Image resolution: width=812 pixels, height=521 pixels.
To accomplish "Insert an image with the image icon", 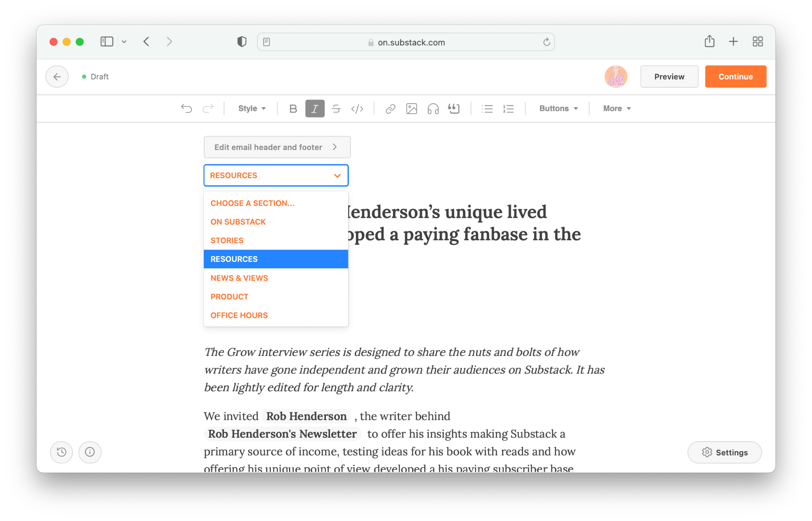I will (x=412, y=108).
